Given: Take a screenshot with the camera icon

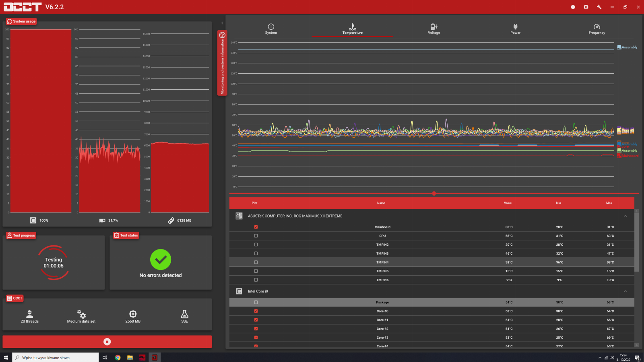Looking at the screenshot, I should (x=586, y=7).
